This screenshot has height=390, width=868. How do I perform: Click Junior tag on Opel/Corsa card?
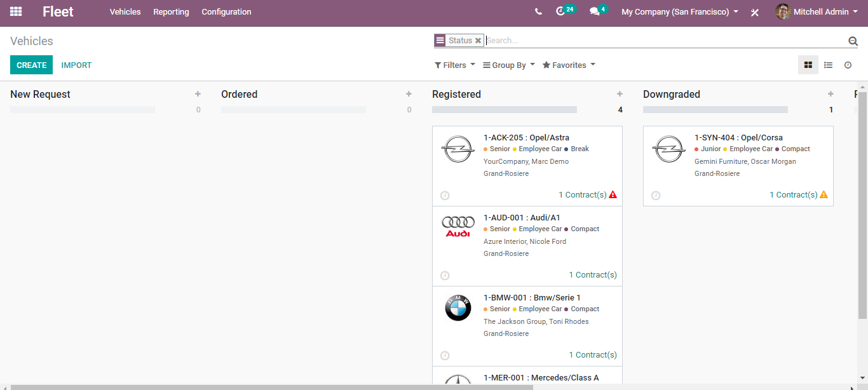(x=708, y=149)
